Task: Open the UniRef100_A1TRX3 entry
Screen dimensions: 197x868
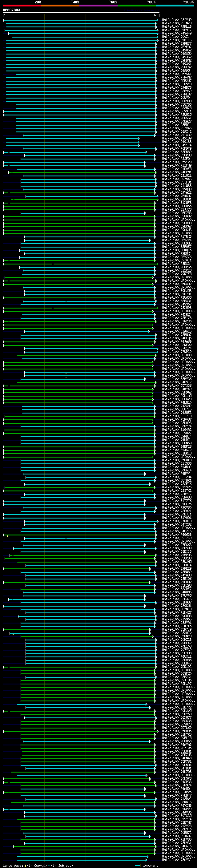Action: point(177,236)
